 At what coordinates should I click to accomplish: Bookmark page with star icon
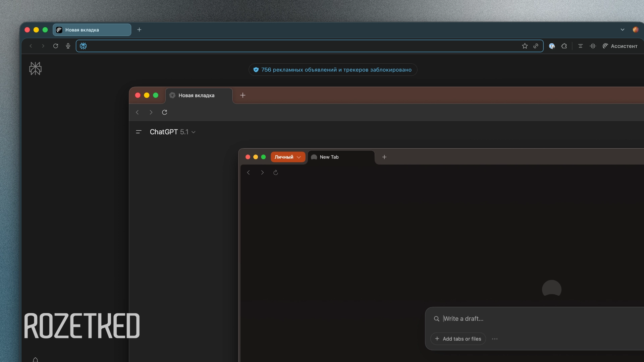(525, 46)
